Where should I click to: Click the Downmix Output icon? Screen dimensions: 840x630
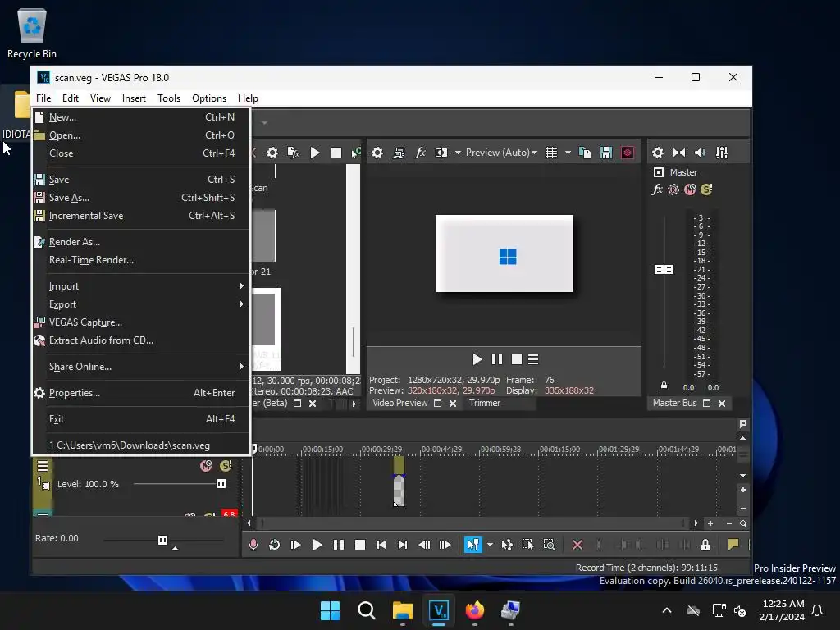point(679,153)
